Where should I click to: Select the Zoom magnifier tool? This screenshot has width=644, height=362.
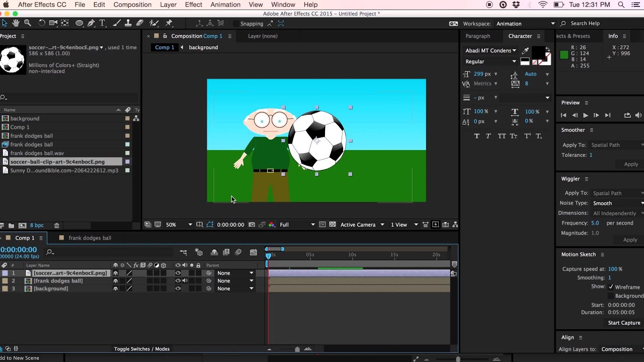click(x=28, y=23)
